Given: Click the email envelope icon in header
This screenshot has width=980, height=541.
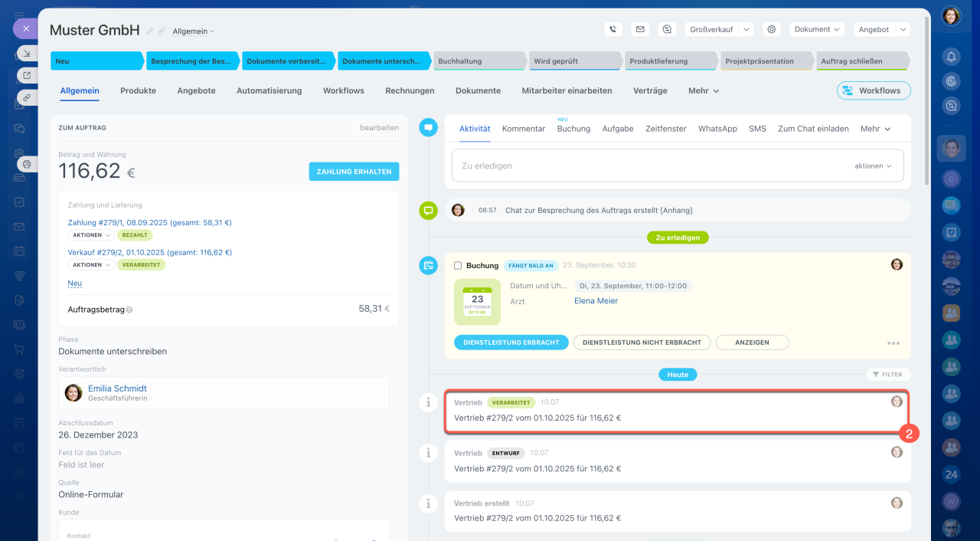Looking at the screenshot, I should (x=640, y=29).
